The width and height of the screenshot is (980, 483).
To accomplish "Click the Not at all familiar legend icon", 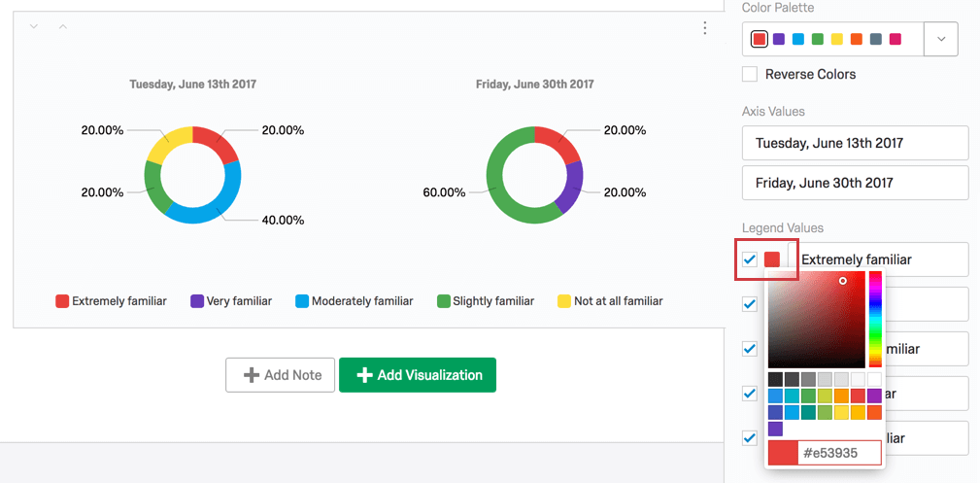I will point(564,301).
